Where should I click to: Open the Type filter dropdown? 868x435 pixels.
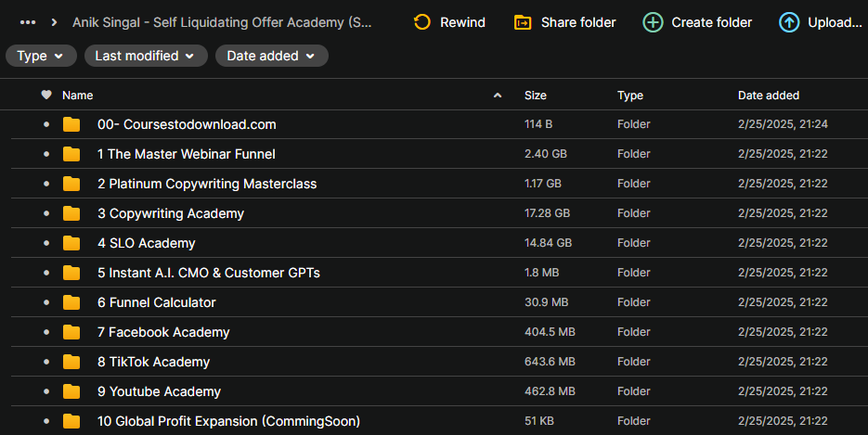(41, 56)
